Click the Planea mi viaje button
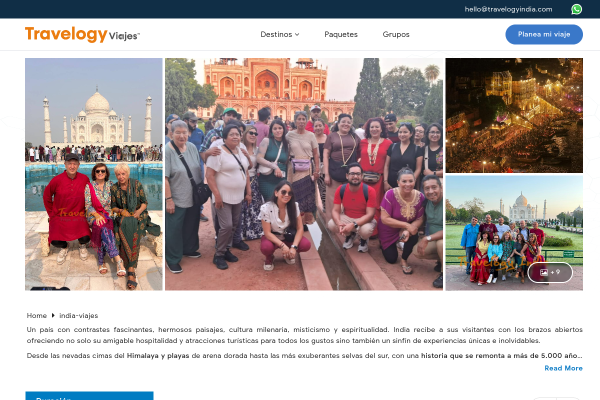The height and width of the screenshot is (400, 600). (x=544, y=34)
